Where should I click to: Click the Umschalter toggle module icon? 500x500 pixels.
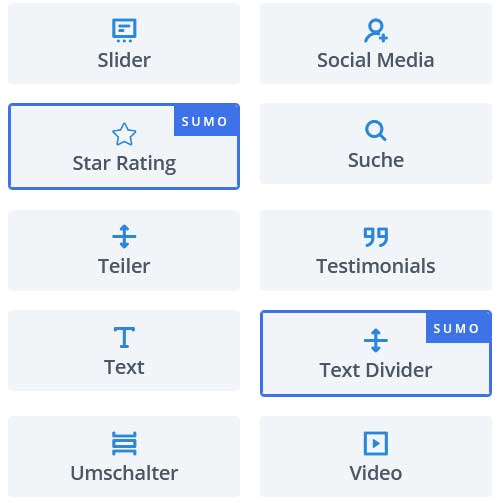[x=124, y=443]
